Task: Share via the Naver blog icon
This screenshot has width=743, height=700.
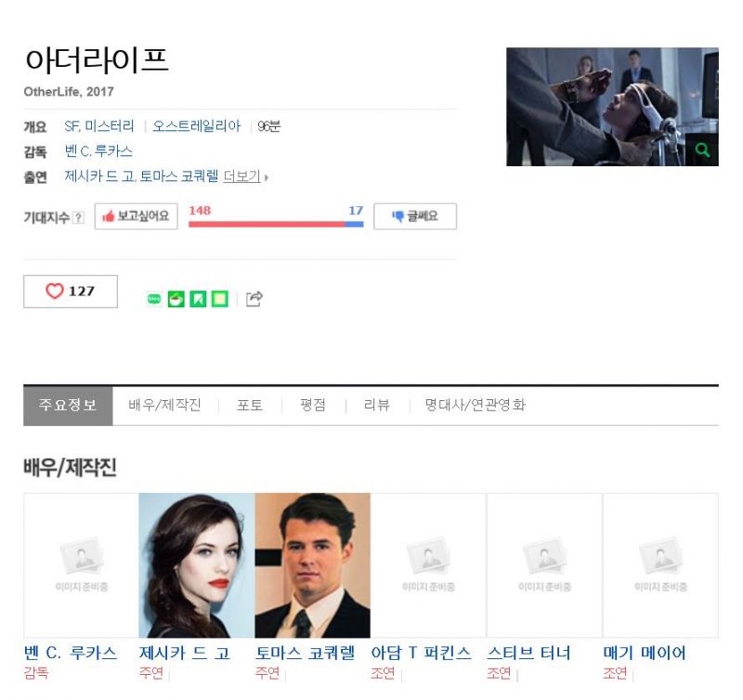Action: [x=154, y=299]
